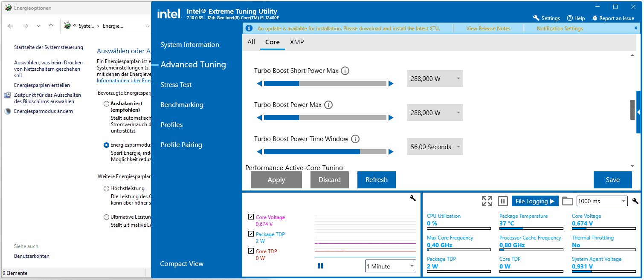This screenshot has height=280, width=644.
Task: Select the Höchstleistung power plan
Action: coord(106,188)
